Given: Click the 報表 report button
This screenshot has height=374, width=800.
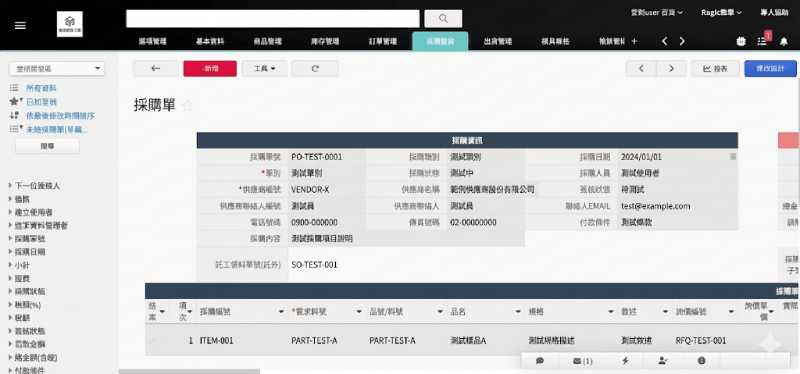Looking at the screenshot, I should click(x=715, y=68).
